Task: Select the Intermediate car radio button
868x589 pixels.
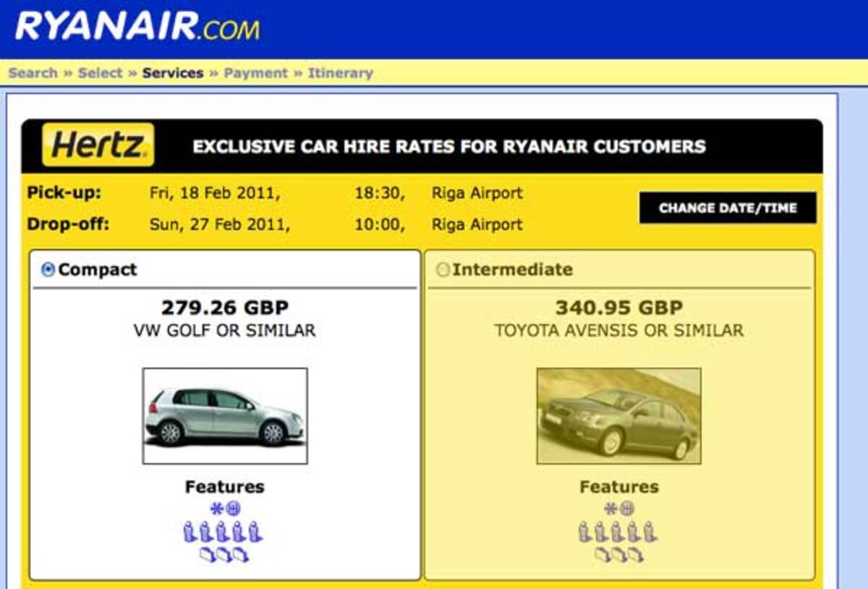Action: tap(443, 270)
